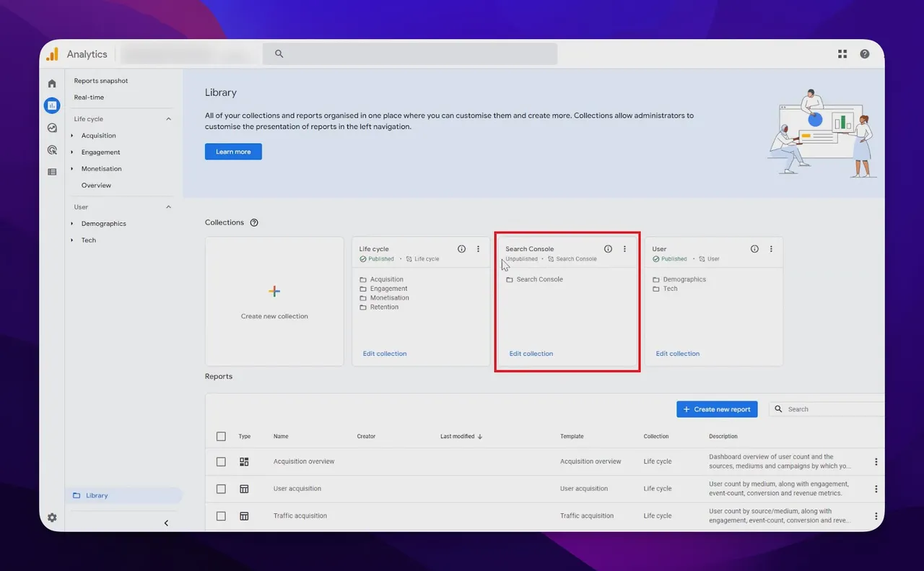This screenshot has width=924, height=571.
Task: Open the Help question mark icon
Action: coord(865,54)
